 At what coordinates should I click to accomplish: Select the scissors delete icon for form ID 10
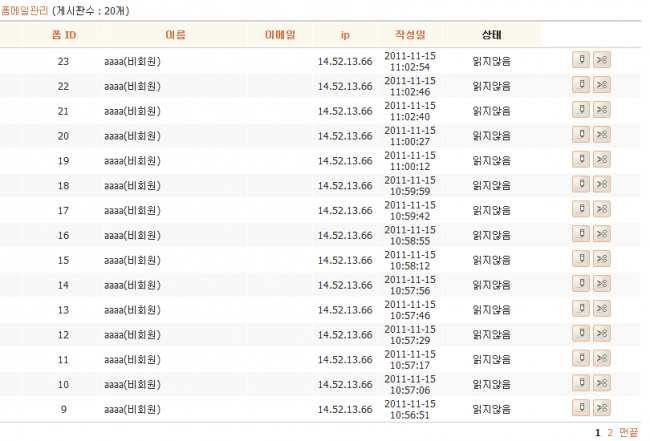[x=601, y=383]
